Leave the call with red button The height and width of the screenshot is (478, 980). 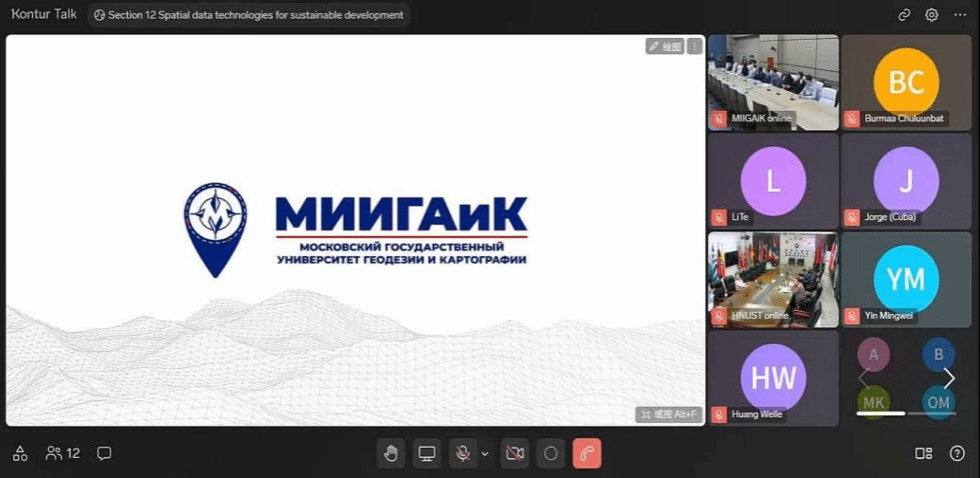point(587,453)
